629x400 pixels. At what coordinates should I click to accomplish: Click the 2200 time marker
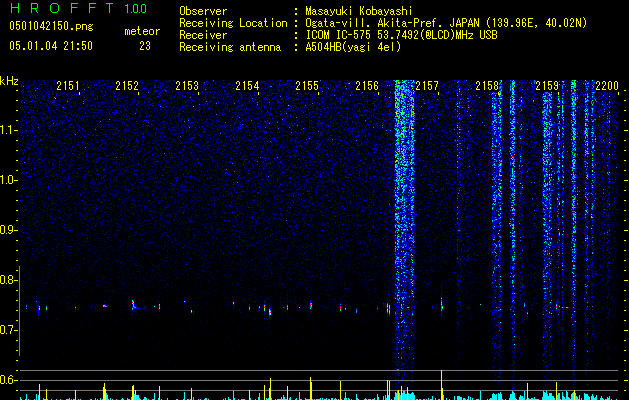tap(607, 85)
